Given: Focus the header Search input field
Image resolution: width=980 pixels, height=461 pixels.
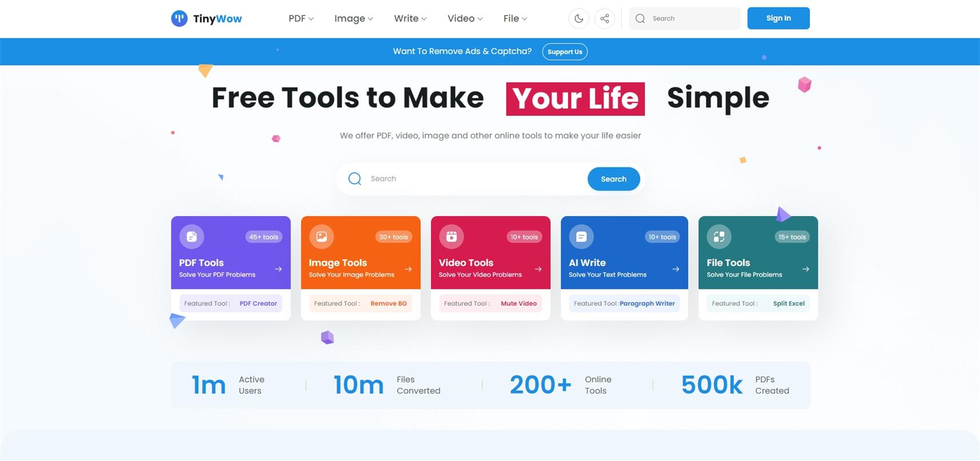Looking at the screenshot, I should click(x=685, y=18).
